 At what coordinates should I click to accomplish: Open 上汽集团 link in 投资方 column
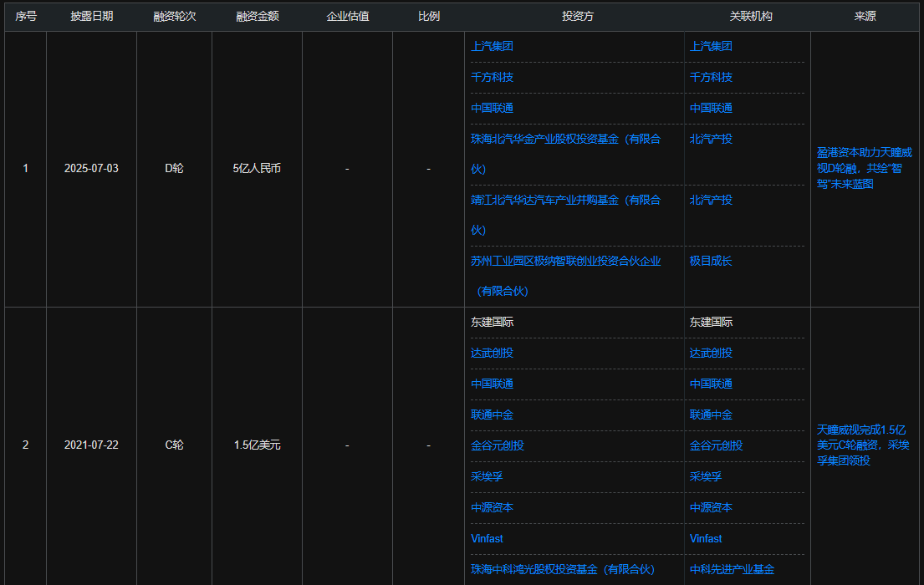point(492,47)
